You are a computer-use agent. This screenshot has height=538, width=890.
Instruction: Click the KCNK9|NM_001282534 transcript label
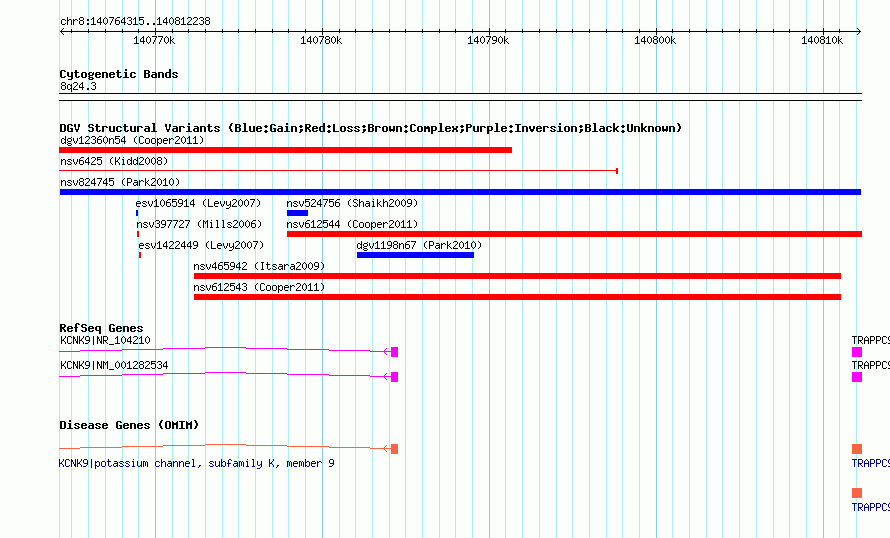pos(114,365)
